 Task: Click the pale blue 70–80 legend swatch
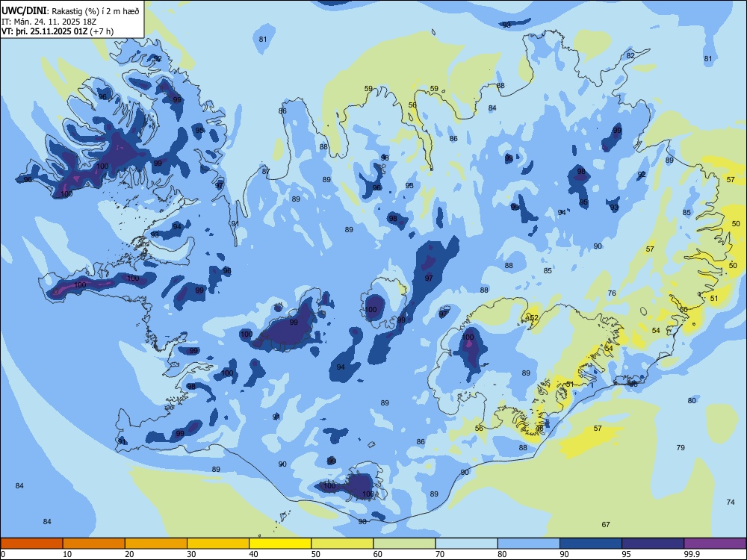(x=466, y=544)
